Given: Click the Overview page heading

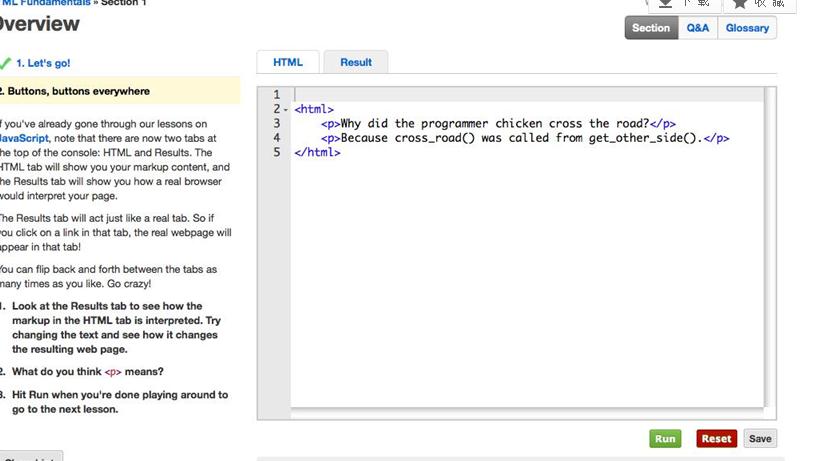Looking at the screenshot, I should click(39, 24).
